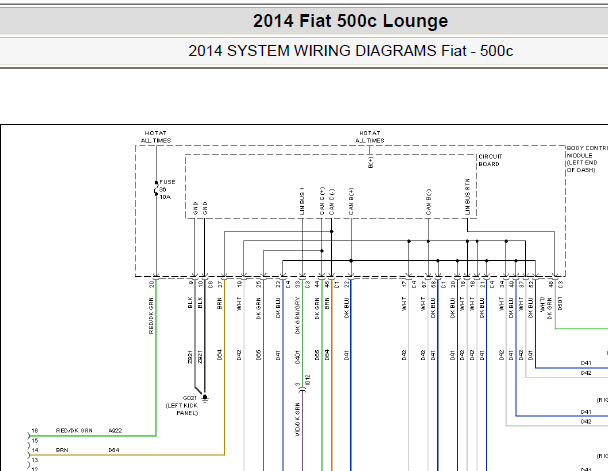Click the "C8" connector label
Viewport: 608px width, 471px height.
pyautogui.click(x=210, y=284)
